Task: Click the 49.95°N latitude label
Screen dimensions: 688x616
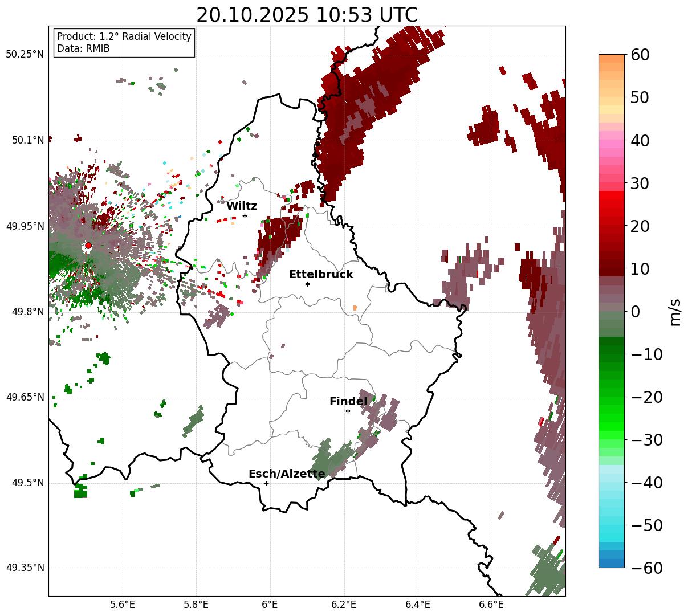Action: (x=25, y=226)
